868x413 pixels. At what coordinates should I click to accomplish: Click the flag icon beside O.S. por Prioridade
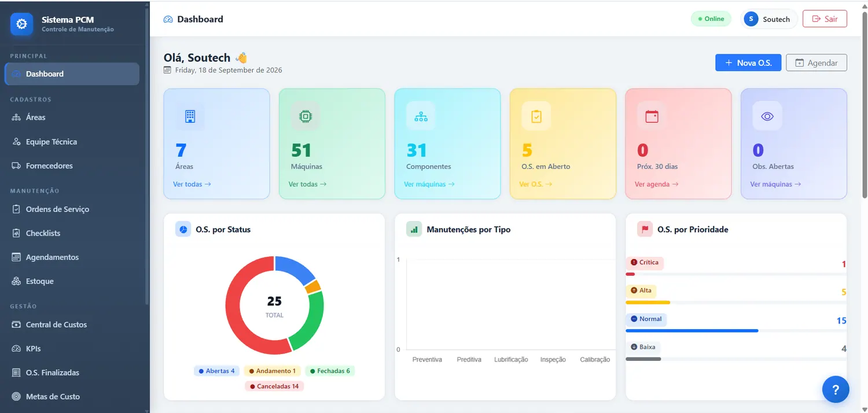[645, 230]
